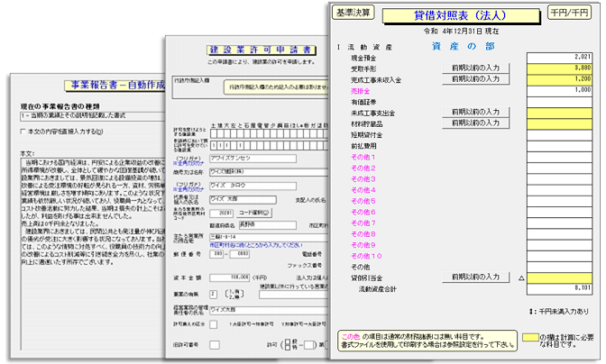Viewport: 606px width, 364px height.
Task: Click the この色 legend note box
Action: click(427, 340)
